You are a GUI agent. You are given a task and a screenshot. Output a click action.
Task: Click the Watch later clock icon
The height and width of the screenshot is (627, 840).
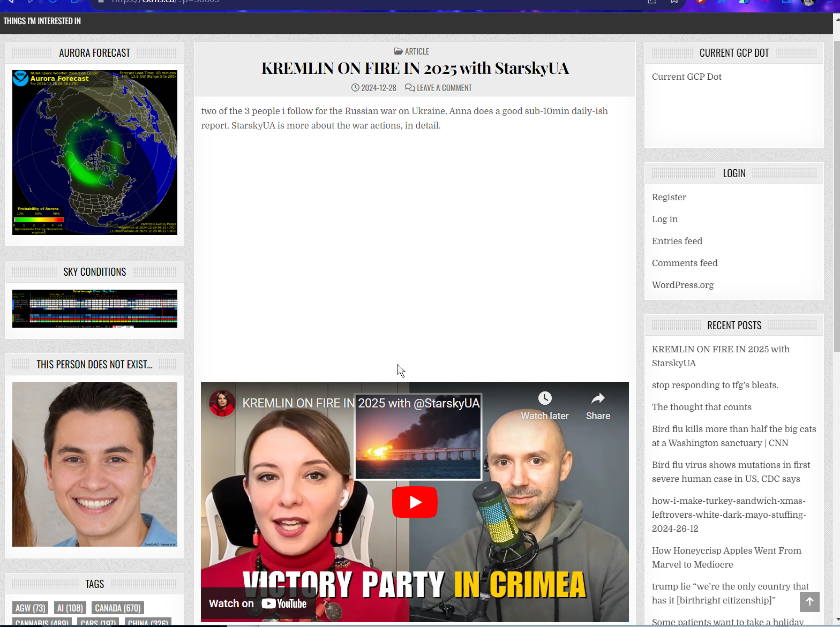pyautogui.click(x=544, y=398)
